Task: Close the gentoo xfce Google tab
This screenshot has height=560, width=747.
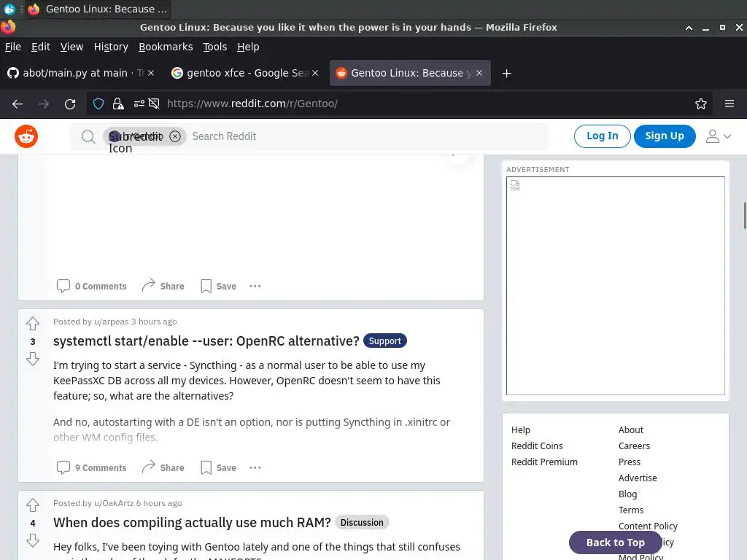Action: [x=315, y=73]
